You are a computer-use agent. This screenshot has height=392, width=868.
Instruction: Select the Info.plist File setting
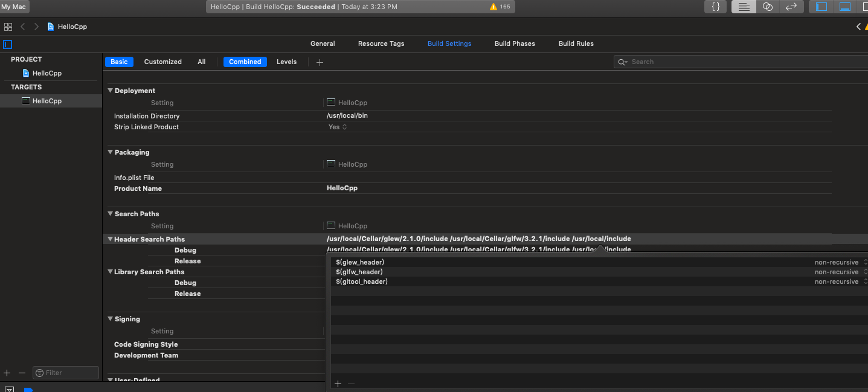point(134,178)
